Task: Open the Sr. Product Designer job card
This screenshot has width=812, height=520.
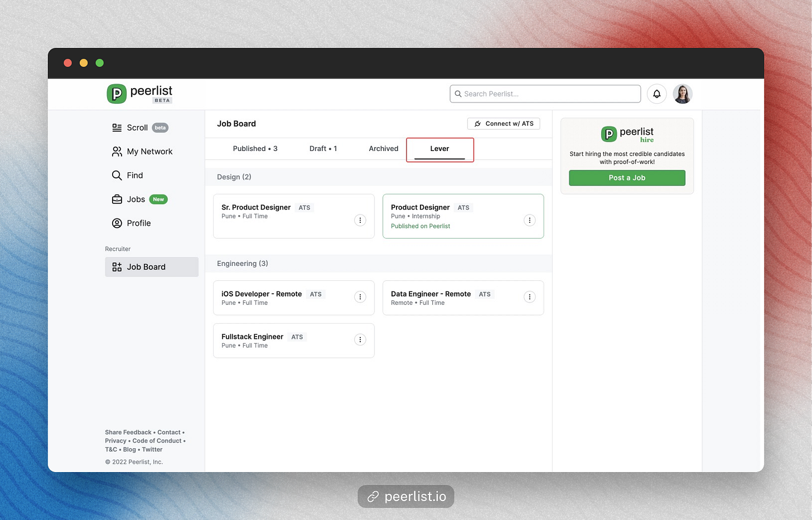Action: point(294,216)
